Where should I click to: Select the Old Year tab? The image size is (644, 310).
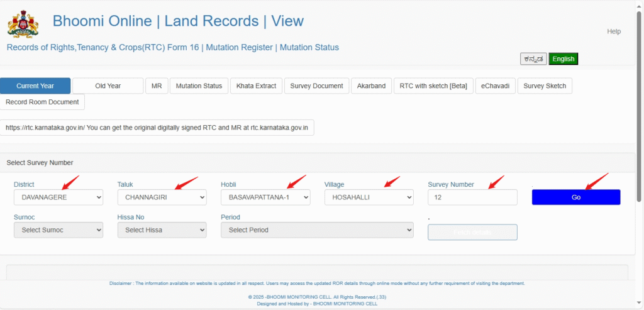[108, 86]
